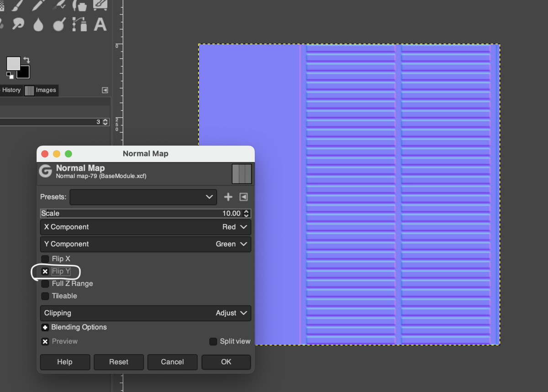Select the Blur/Sharpen tool
548x392 pixels.
tap(38, 24)
